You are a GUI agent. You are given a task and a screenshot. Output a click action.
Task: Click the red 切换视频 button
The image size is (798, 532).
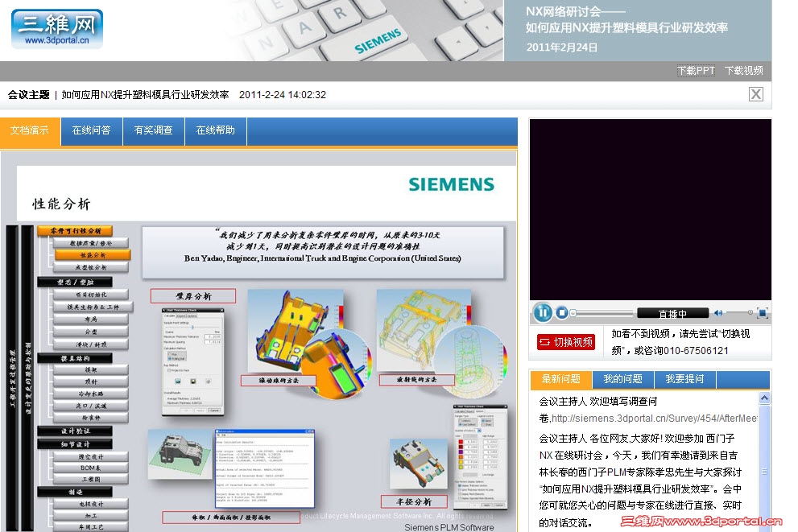click(566, 342)
